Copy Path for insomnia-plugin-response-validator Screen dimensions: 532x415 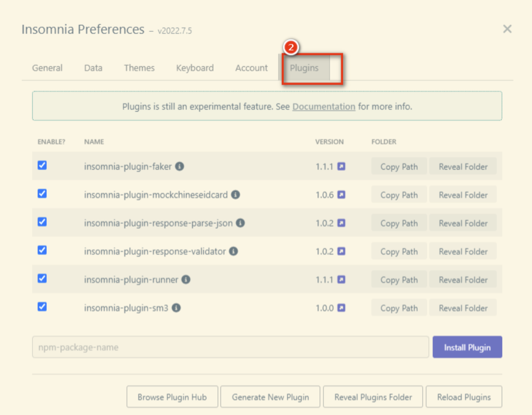pos(399,251)
